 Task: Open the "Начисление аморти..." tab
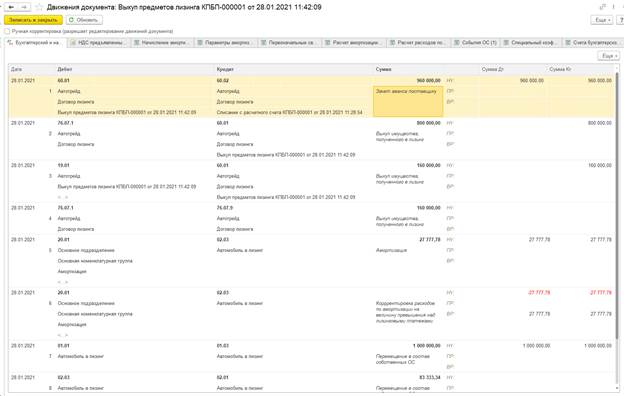point(162,42)
